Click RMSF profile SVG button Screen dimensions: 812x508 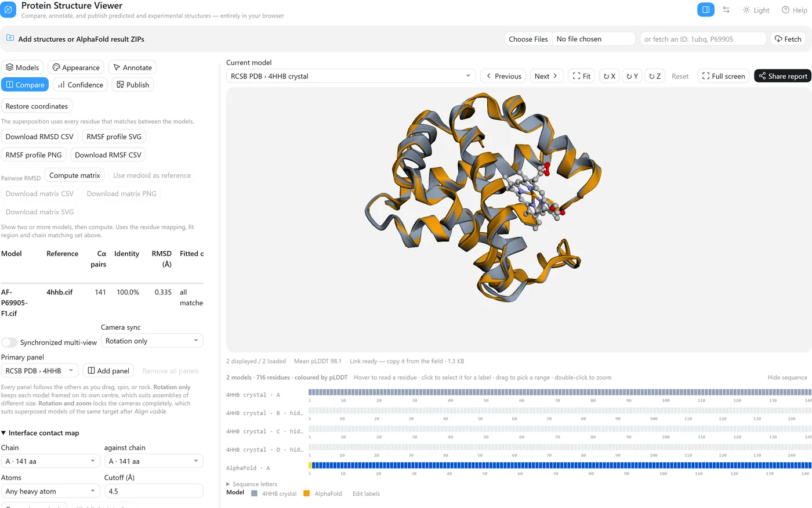click(x=114, y=136)
